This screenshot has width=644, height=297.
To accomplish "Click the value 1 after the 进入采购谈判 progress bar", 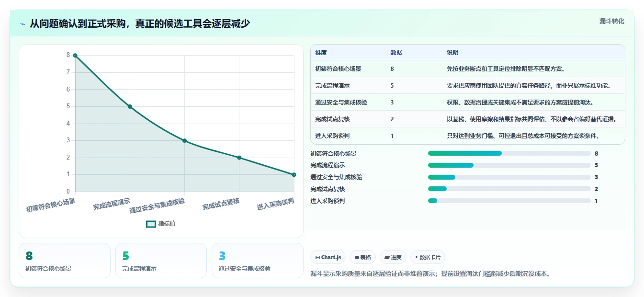I will 596,201.
